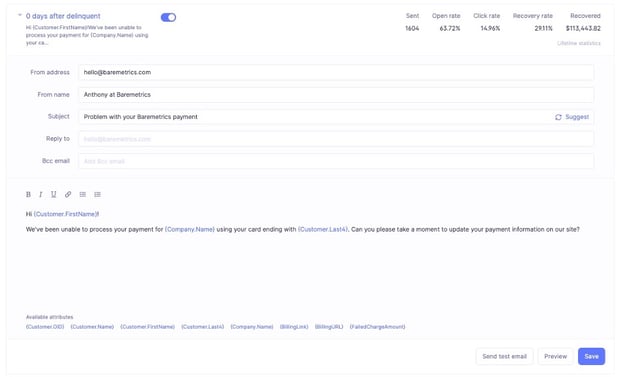Click the Suggest subject link
This screenshot has width=622, height=377.
pyautogui.click(x=577, y=117)
